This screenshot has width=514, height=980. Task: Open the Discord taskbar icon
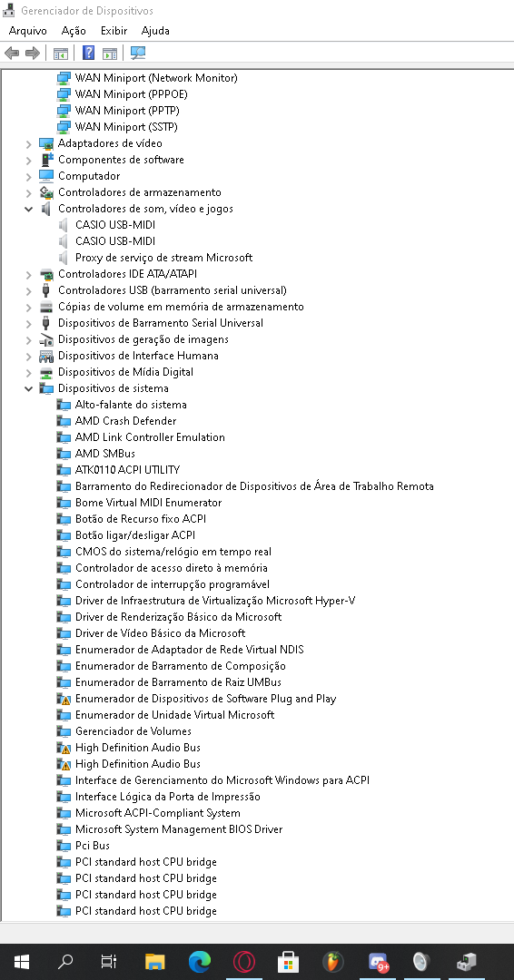[x=379, y=962]
